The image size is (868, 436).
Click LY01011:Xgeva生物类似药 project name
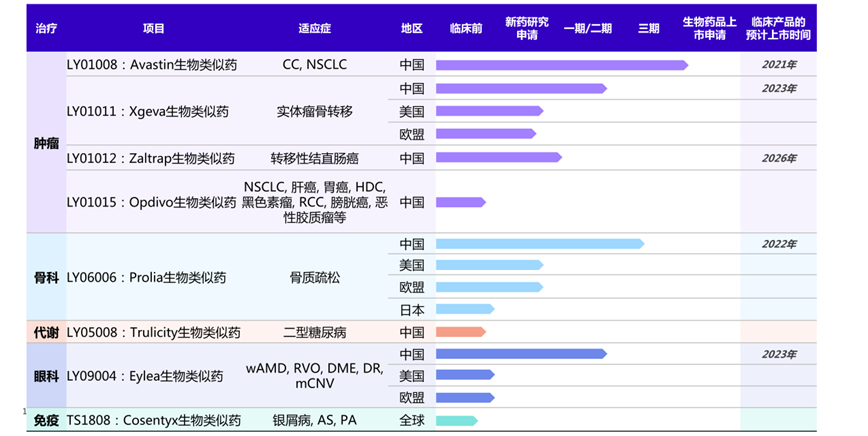[x=148, y=111]
